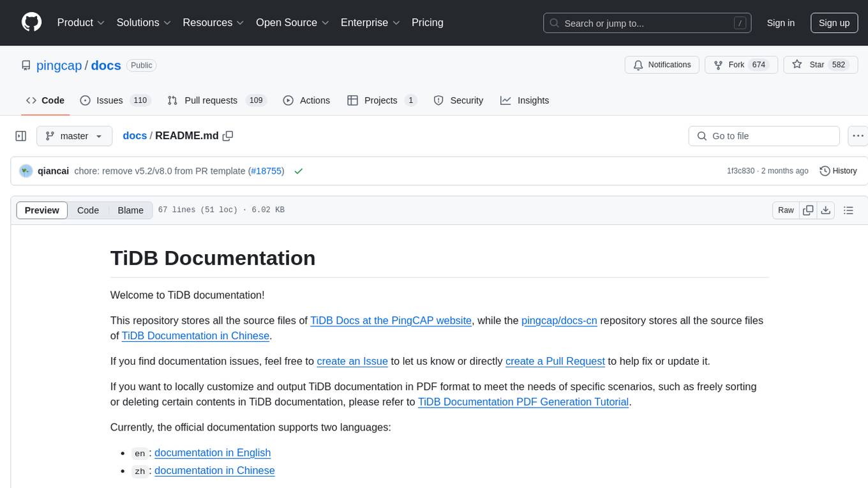Viewport: 868px width, 488px height.
Task: Follow the create a Pull Request link
Action: (555, 361)
